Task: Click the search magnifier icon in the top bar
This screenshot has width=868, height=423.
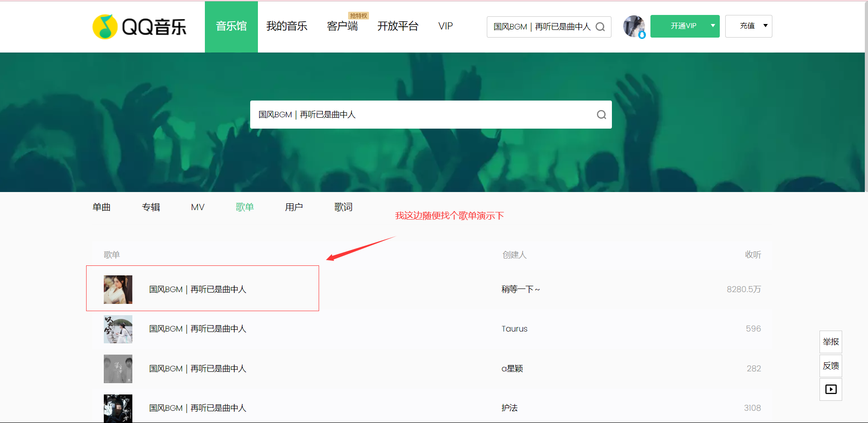Action: (x=600, y=27)
